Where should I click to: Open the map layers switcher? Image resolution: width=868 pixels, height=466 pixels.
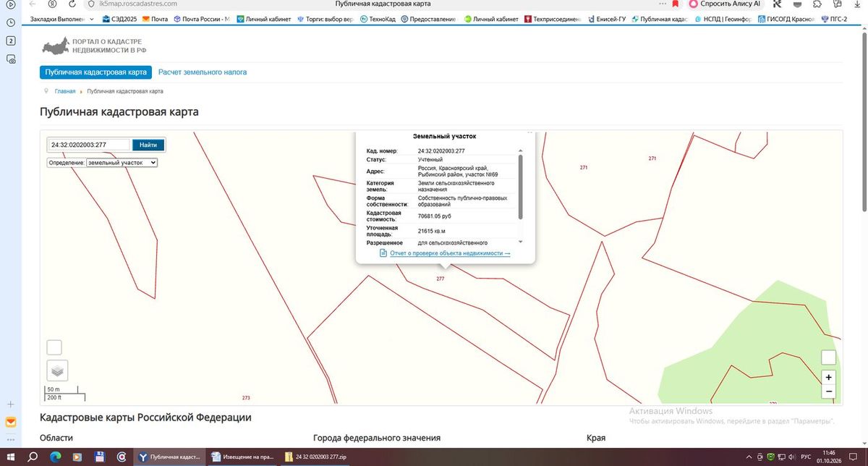(x=57, y=370)
